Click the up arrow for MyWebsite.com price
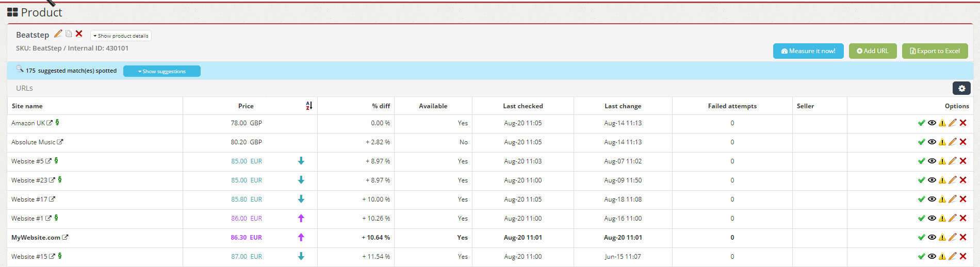980x267 pixels. (301, 237)
